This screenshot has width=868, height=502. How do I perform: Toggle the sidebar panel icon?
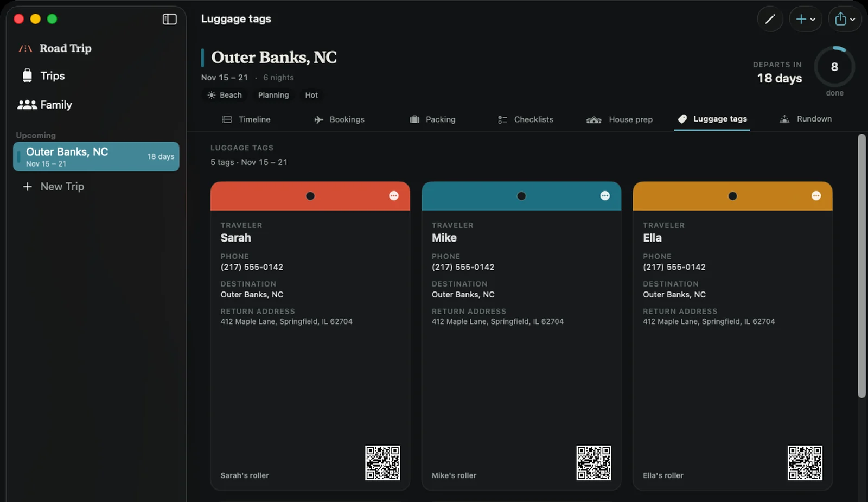pos(169,19)
